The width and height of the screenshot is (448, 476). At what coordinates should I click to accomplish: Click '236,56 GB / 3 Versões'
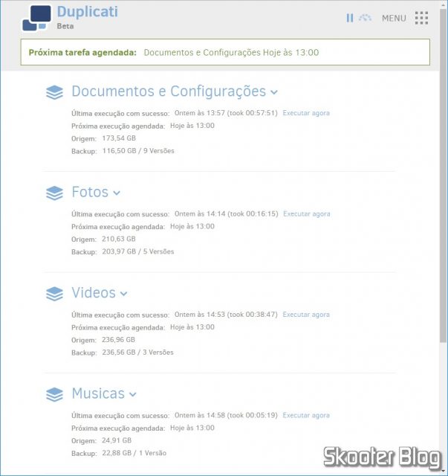[x=137, y=353]
